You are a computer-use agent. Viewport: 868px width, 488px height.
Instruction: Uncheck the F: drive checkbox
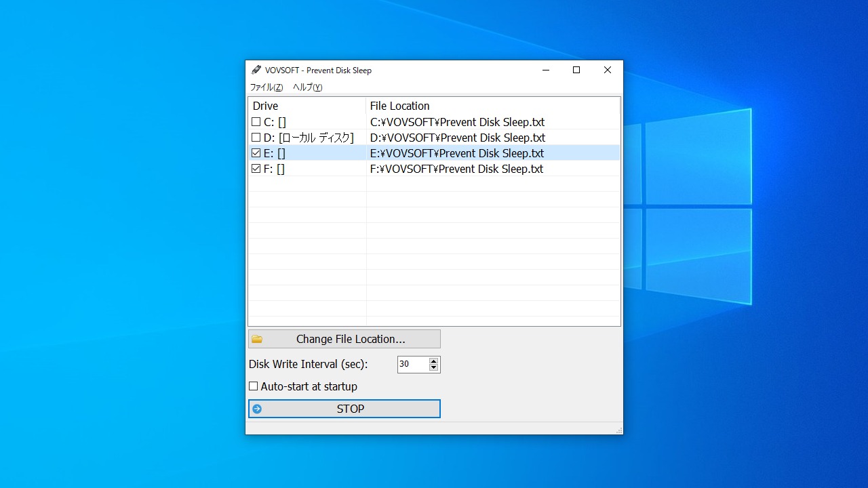(256, 169)
